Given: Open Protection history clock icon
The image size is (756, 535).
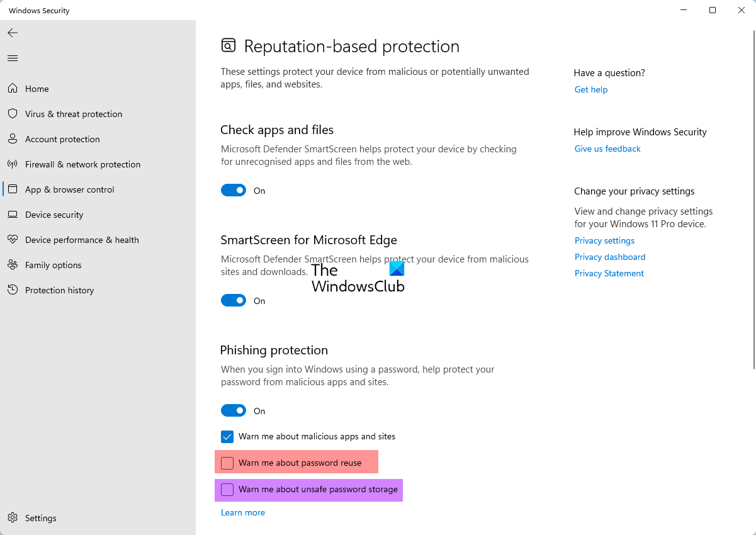Looking at the screenshot, I should click(x=13, y=290).
